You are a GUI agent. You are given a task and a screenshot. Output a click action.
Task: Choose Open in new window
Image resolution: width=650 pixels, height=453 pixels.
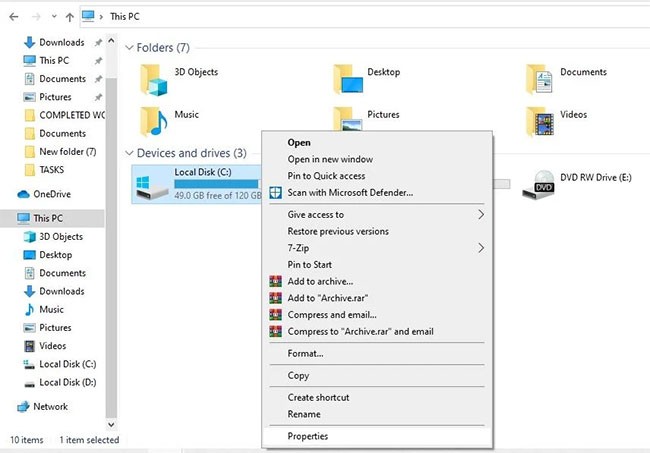[x=330, y=159]
